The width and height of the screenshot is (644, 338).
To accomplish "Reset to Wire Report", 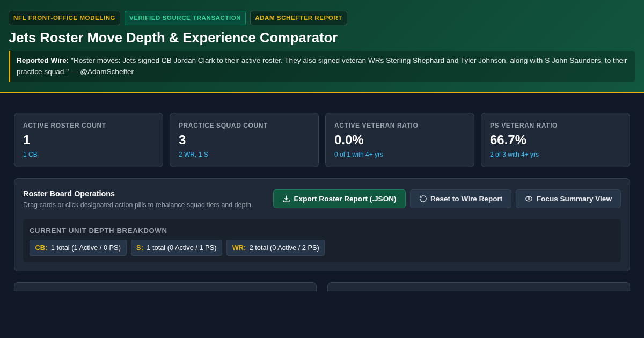I will pyautogui.click(x=460, y=199).
